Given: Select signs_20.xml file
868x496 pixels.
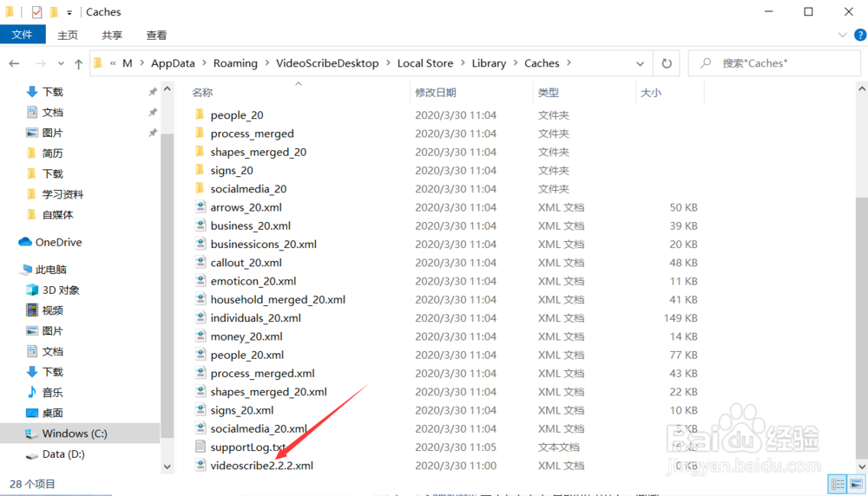Looking at the screenshot, I should pos(242,410).
